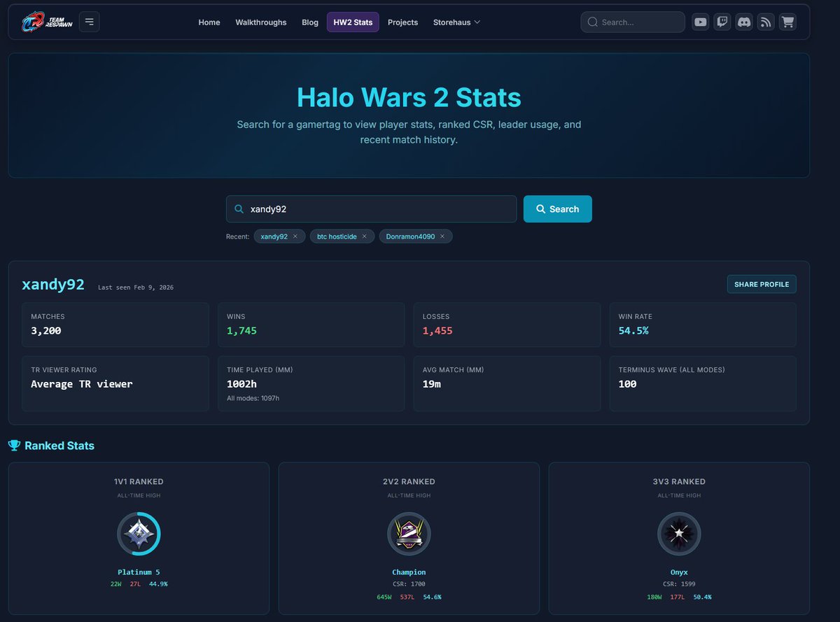Remove xandy92 from recent searches

click(295, 236)
